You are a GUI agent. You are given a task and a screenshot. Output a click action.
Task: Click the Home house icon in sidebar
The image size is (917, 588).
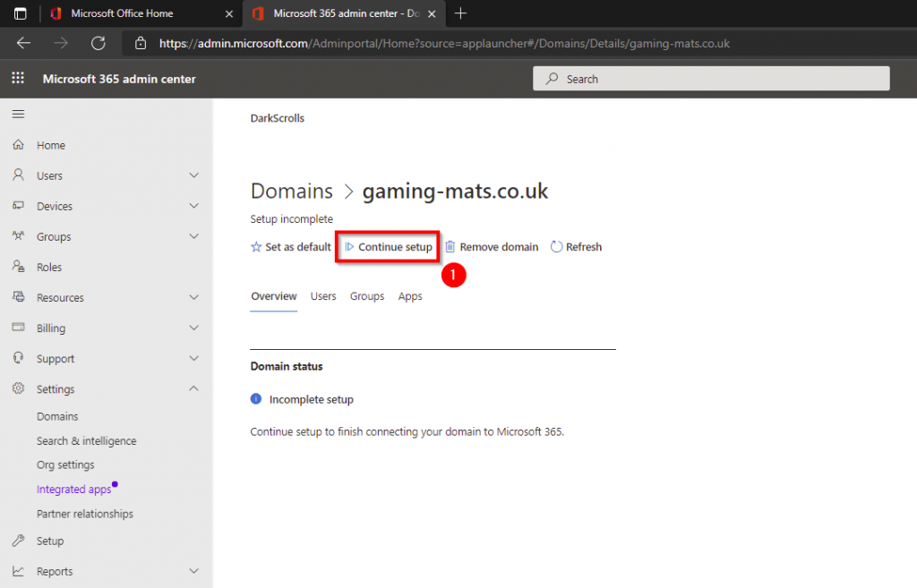pos(18,144)
